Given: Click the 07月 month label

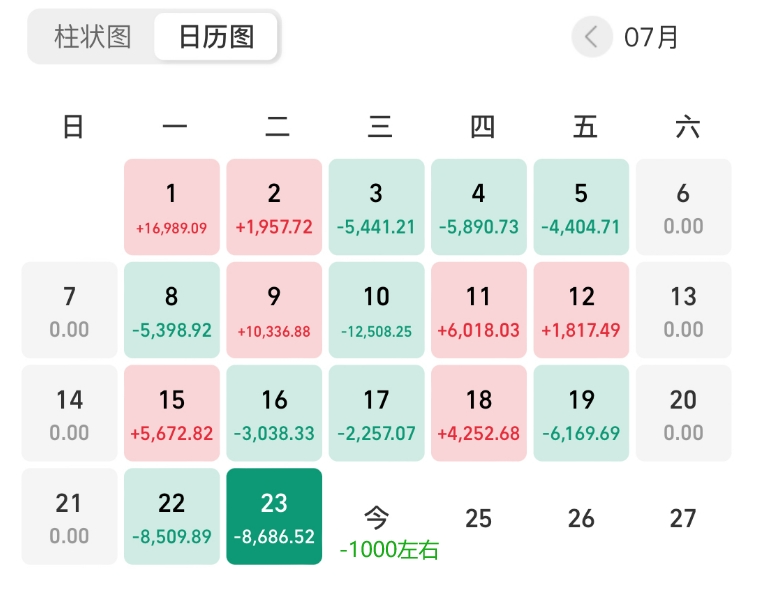Looking at the screenshot, I should 651,37.
